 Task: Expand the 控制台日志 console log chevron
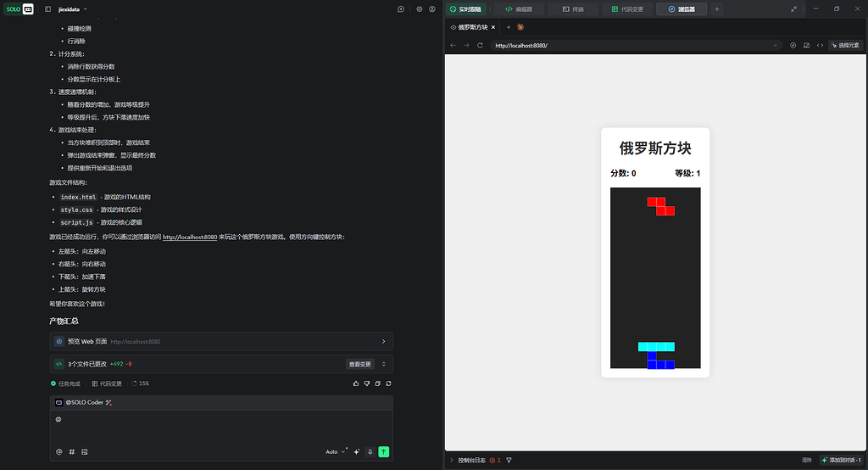point(452,460)
